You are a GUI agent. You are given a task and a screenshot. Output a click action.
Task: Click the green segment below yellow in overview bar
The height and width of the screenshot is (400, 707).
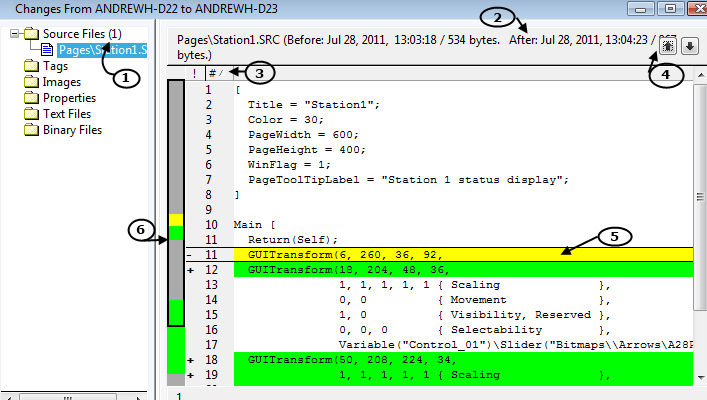[x=175, y=233]
